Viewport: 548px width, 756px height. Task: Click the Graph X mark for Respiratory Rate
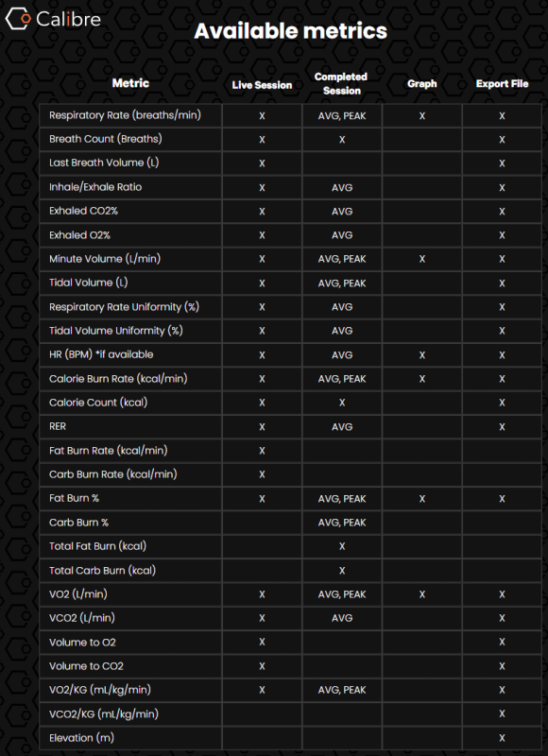(x=421, y=115)
